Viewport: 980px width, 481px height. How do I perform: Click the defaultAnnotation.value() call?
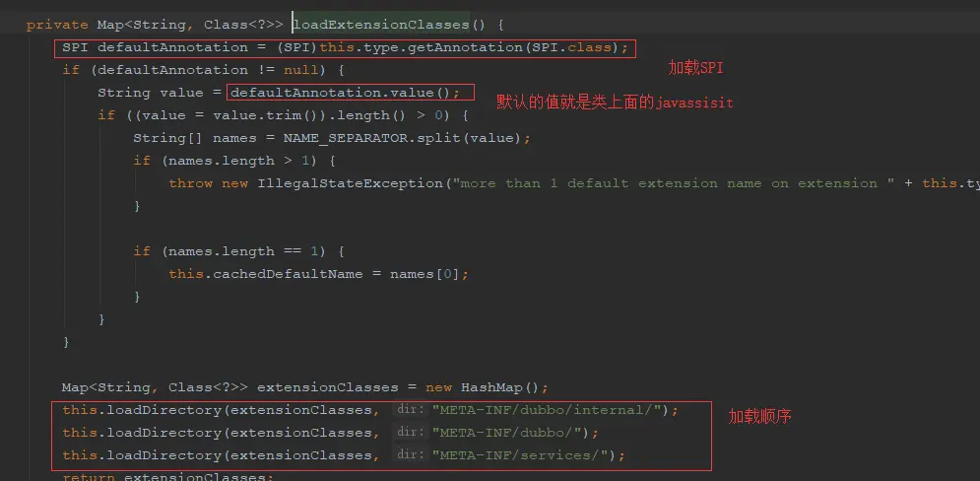tap(346, 93)
